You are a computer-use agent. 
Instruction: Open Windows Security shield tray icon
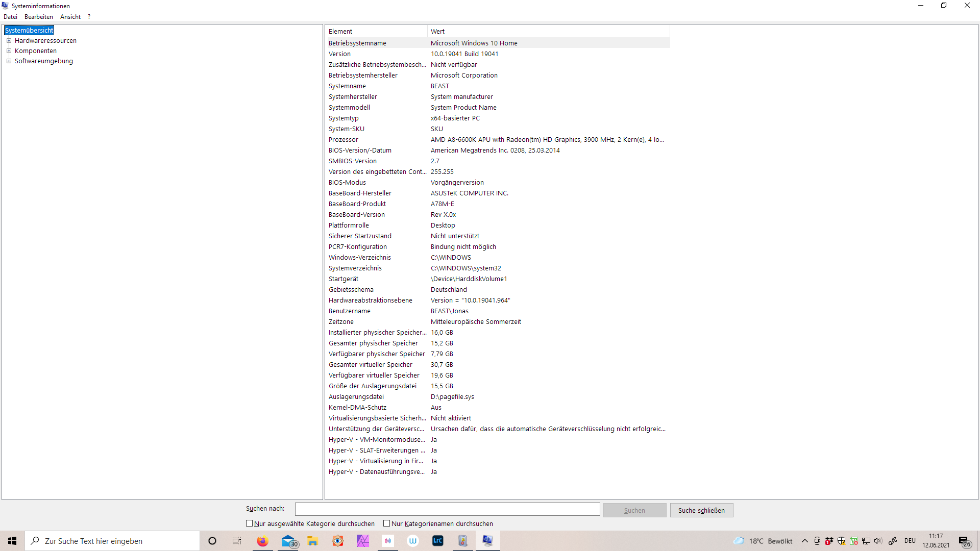(841, 541)
